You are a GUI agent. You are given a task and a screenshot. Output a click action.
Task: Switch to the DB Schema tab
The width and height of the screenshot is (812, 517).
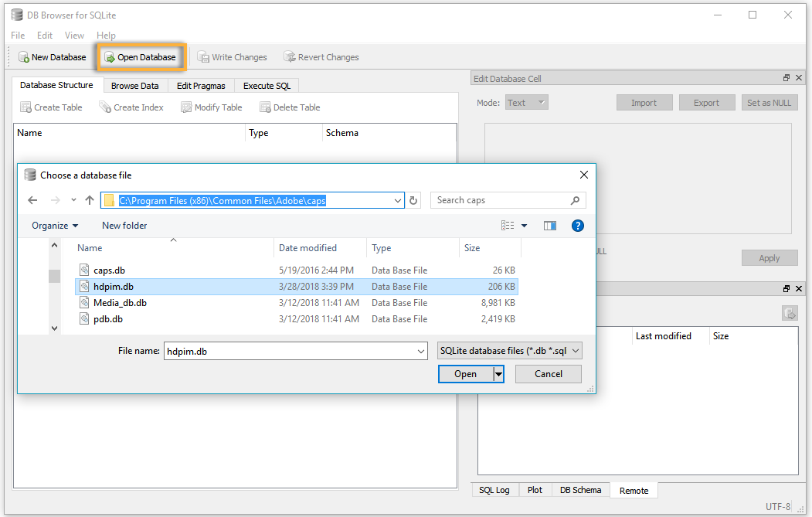click(580, 490)
